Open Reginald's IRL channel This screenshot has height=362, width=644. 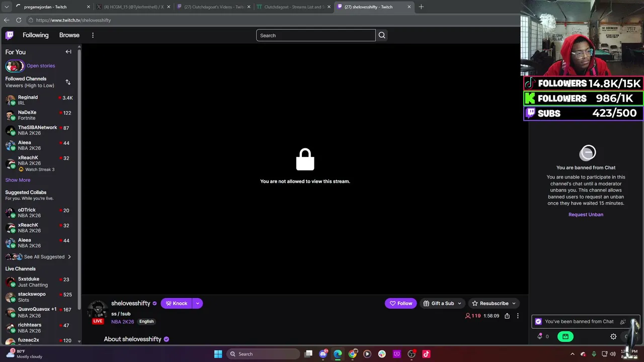tap(39, 100)
